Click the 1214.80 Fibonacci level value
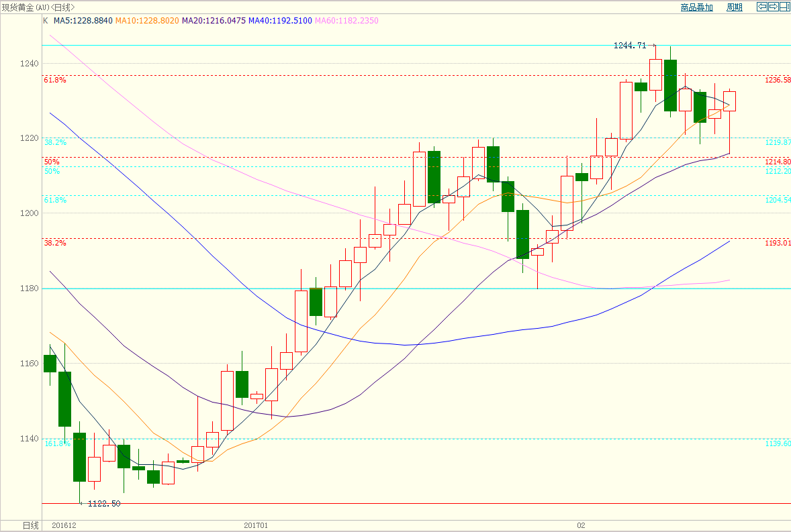Screen dimensions: 791x532 (778, 161)
